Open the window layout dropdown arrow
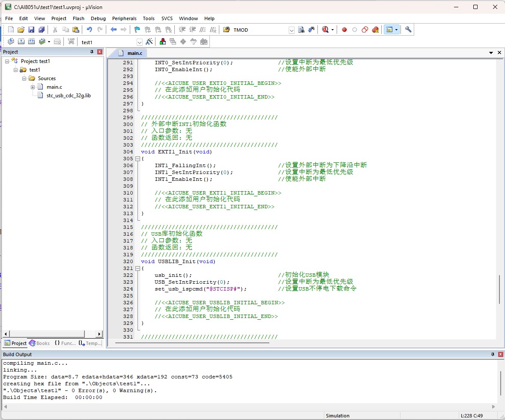This screenshot has height=420, width=505. (x=397, y=30)
